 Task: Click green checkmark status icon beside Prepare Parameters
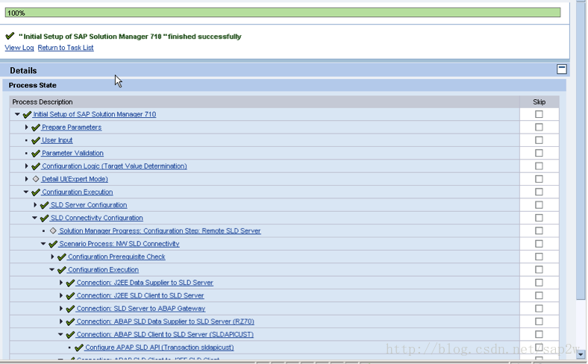(36, 128)
